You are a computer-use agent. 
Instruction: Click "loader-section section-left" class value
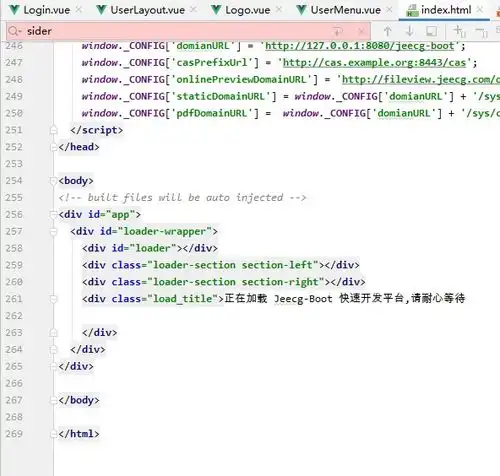(x=233, y=265)
